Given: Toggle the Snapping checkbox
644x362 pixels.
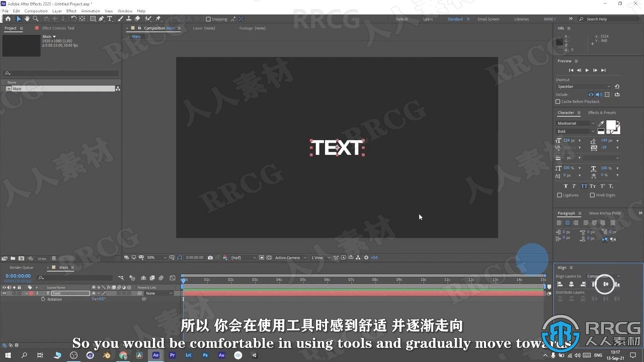Looking at the screenshot, I should [x=208, y=19].
